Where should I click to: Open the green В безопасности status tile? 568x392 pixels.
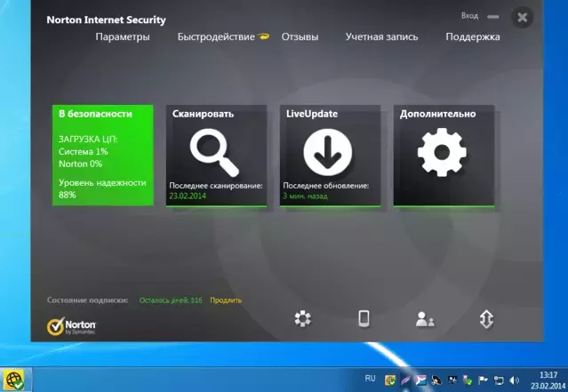[103, 155]
